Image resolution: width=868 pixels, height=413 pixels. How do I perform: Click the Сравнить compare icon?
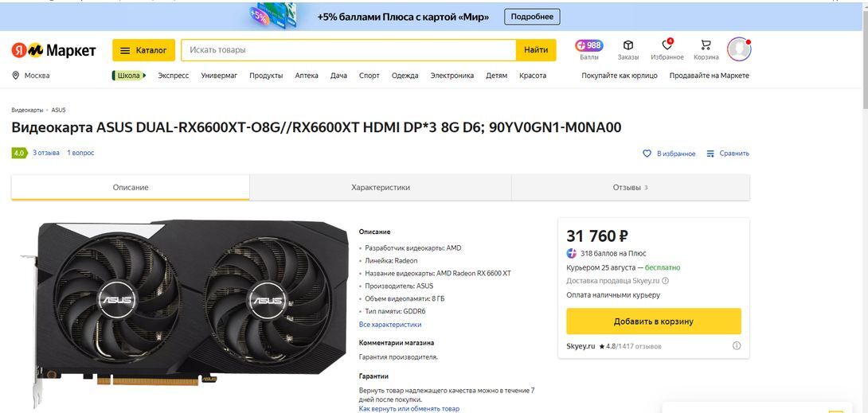[x=710, y=154]
